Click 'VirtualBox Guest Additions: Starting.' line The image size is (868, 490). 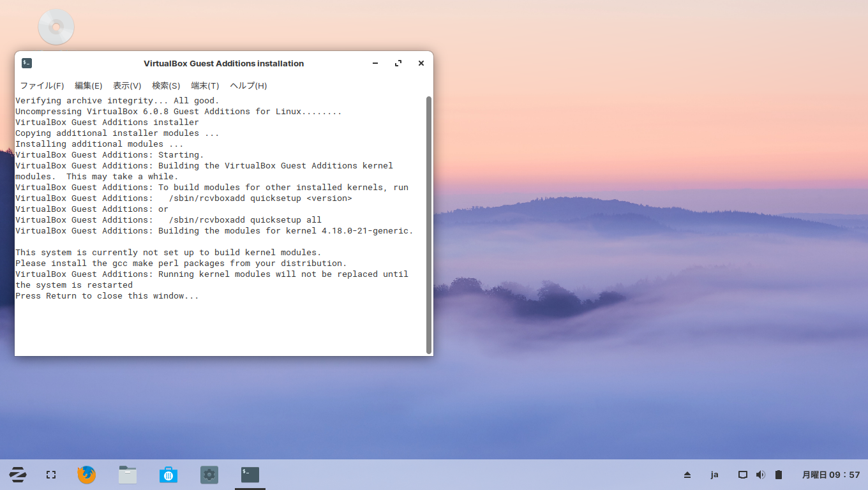click(x=110, y=155)
